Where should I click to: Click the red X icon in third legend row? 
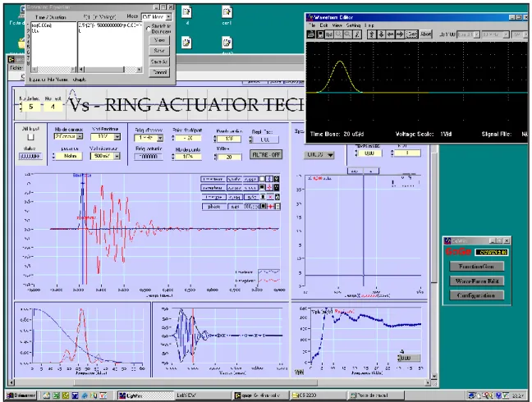(270, 197)
